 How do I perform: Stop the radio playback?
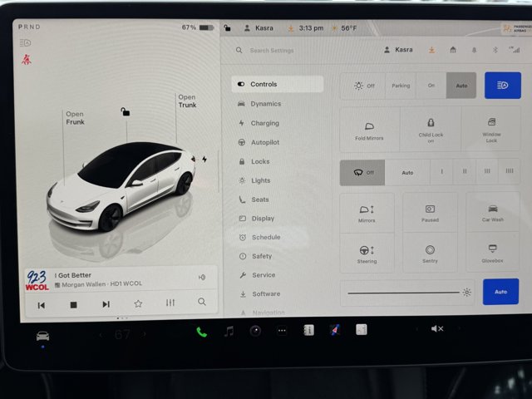pos(73,305)
